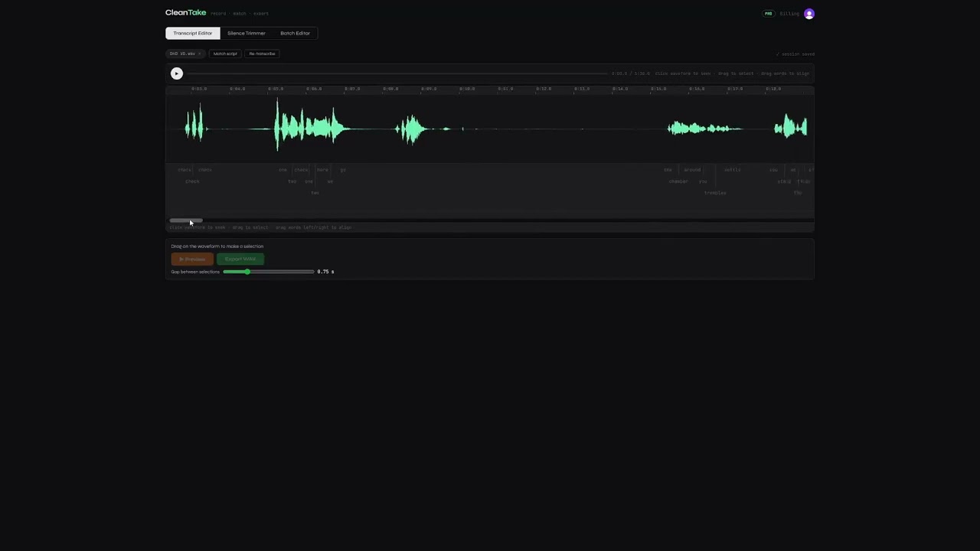980x551 pixels.
Task: Open the user avatar menu
Action: click(809, 14)
